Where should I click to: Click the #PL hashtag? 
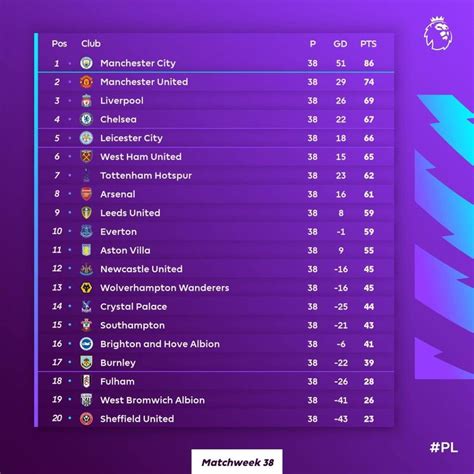coord(444,447)
